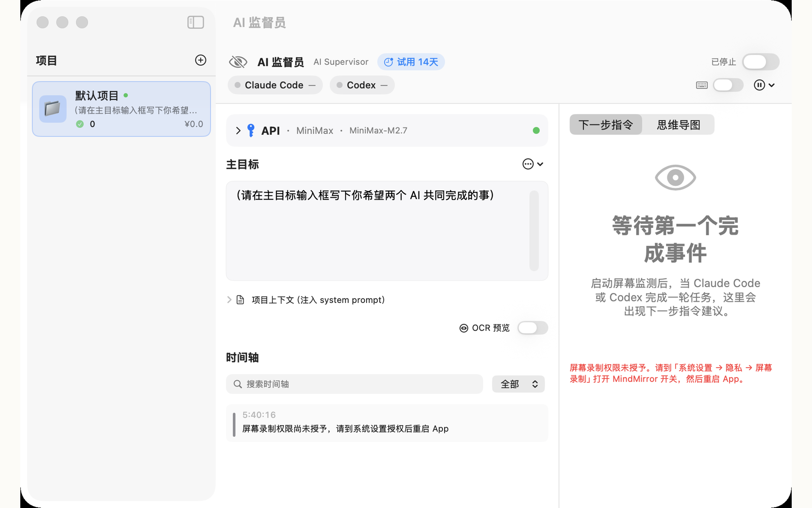Click the 等待第一个完成事件 heading
The height and width of the screenshot is (508, 812).
click(x=675, y=239)
